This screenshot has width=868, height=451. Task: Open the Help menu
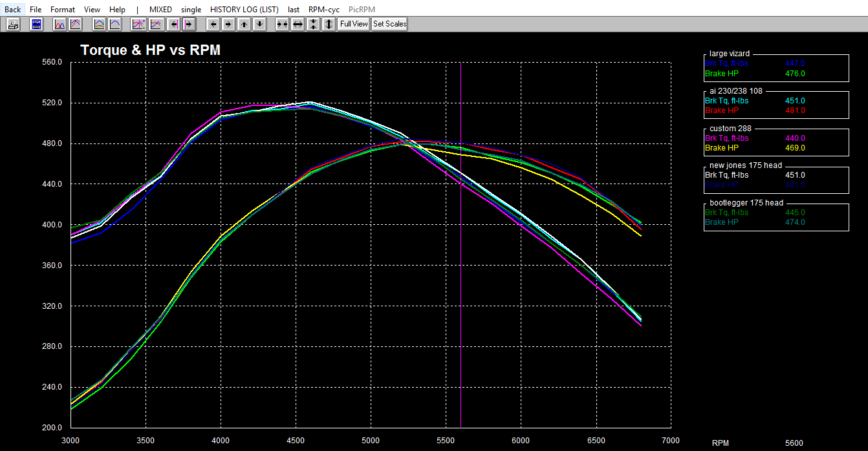click(x=117, y=10)
